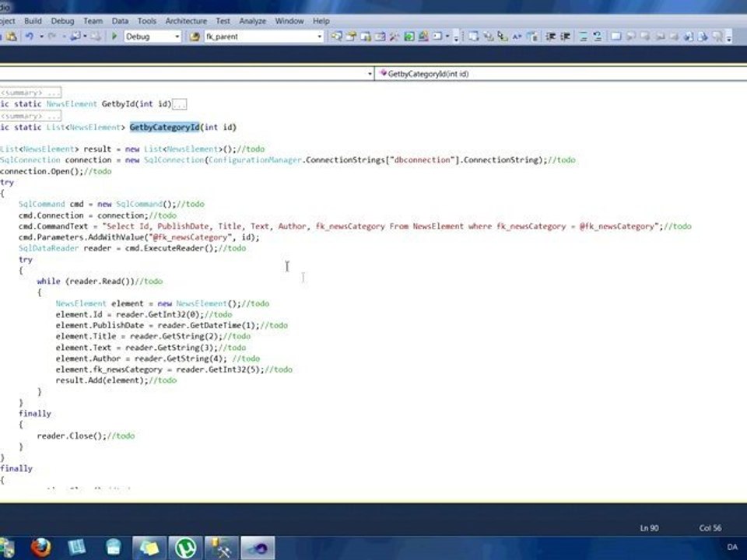Image resolution: width=747 pixels, height=560 pixels.
Task: Open the GetbyCategoryId member dropdown
Action: point(561,74)
